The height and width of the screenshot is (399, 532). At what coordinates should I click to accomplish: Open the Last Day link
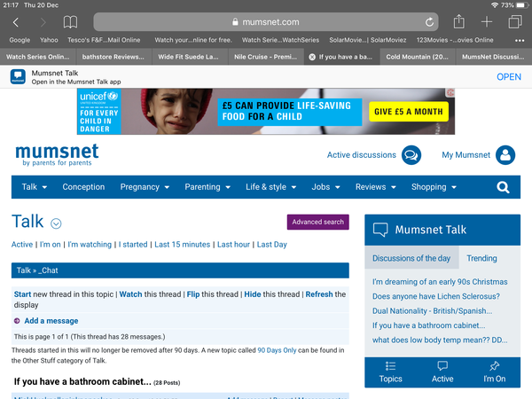tap(272, 245)
